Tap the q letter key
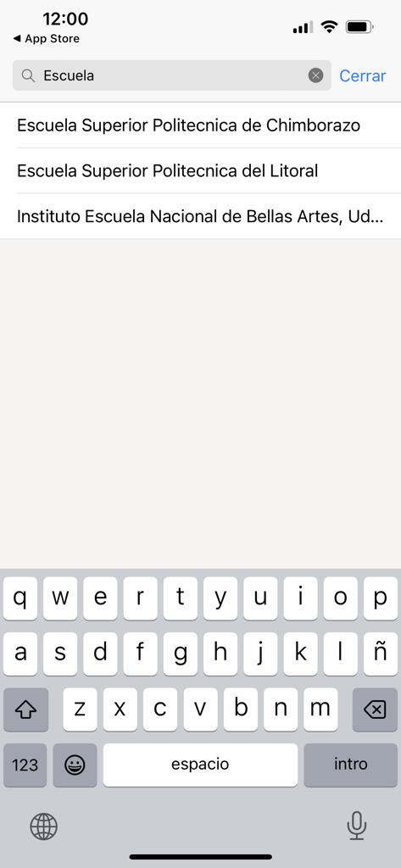401x868 pixels. (20, 598)
